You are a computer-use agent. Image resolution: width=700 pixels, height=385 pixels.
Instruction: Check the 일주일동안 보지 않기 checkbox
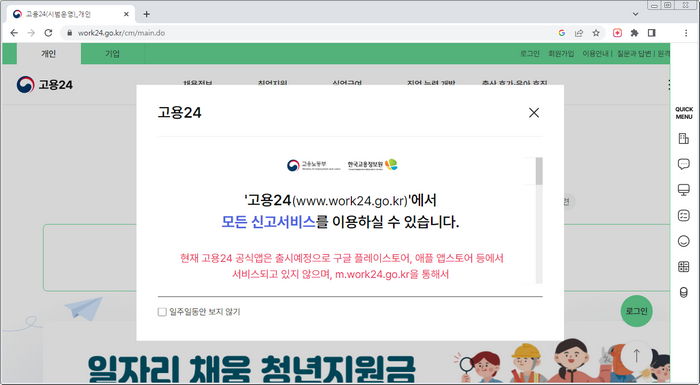162,312
